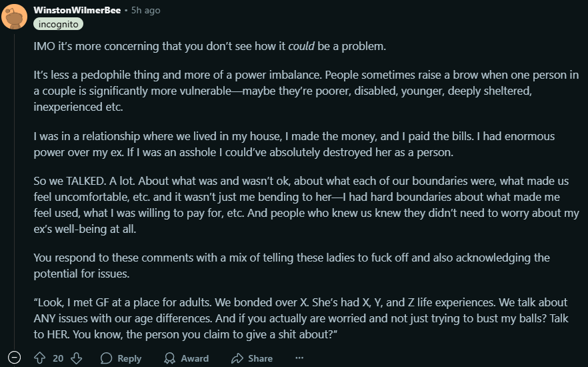Image resolution: width=588 pixels, height=367 pixels.
Task: Click the '5h ago' timestamp permalink
Action: point(145,11)
